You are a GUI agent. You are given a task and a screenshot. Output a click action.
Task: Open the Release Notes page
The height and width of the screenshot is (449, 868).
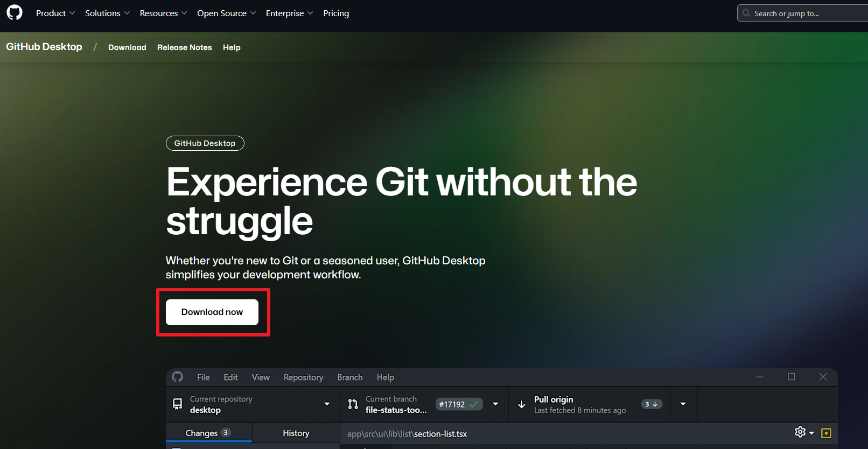(185, 47)
